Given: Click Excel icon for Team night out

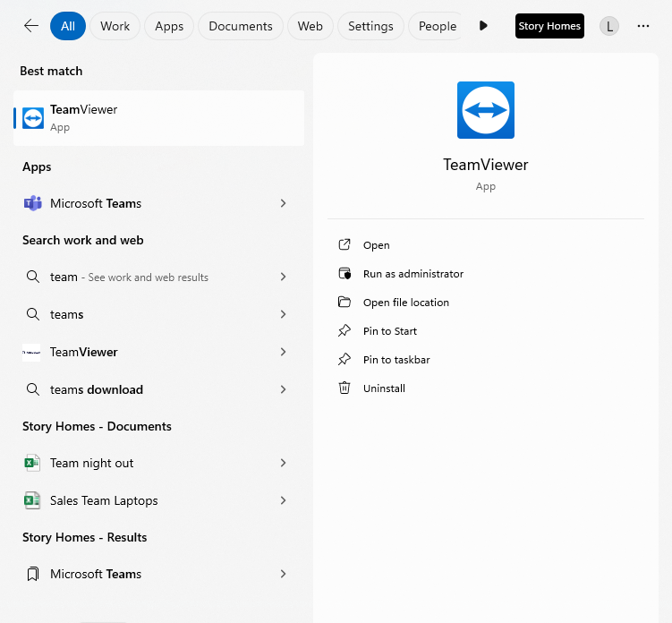Looking at the screenshot, I should (x=32, y=463).
